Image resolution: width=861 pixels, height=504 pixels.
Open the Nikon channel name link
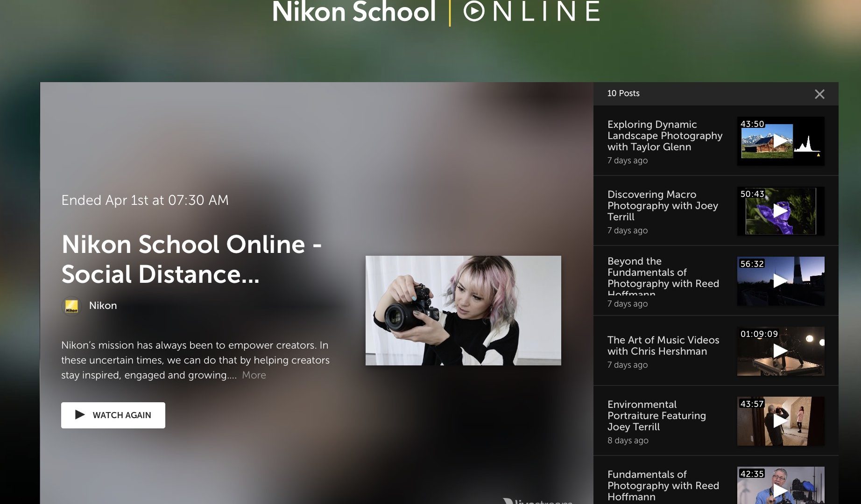(x=103, y=306)
